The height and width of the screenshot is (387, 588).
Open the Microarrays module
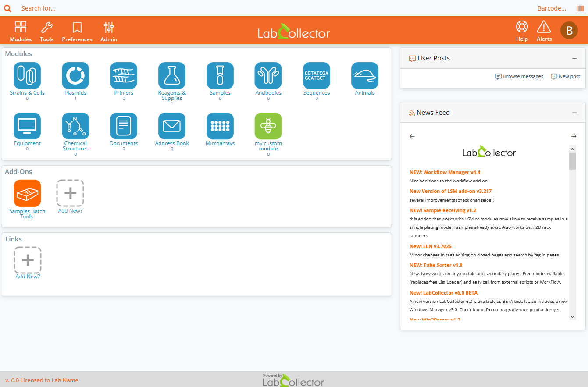(x=220, y=126)
